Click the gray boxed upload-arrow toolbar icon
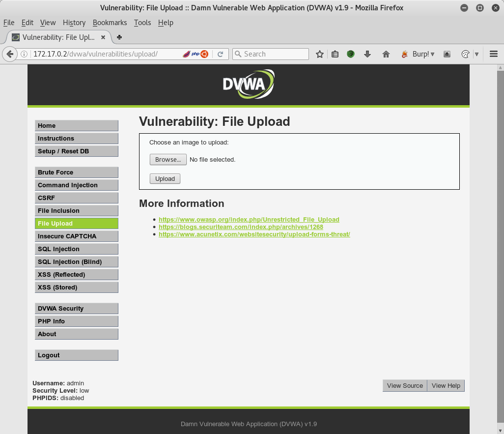This screenshot has height=434, width=504. click(447, 54)
